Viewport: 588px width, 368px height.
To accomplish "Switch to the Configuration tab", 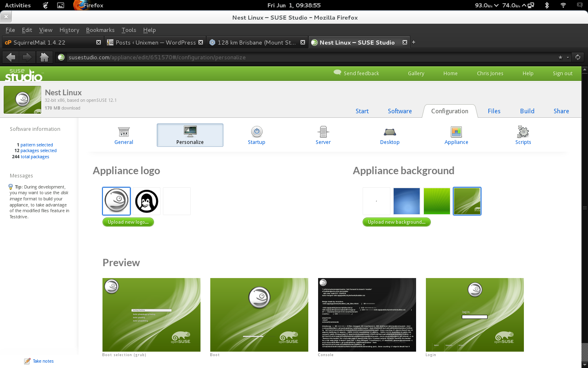I will point(450,111).
